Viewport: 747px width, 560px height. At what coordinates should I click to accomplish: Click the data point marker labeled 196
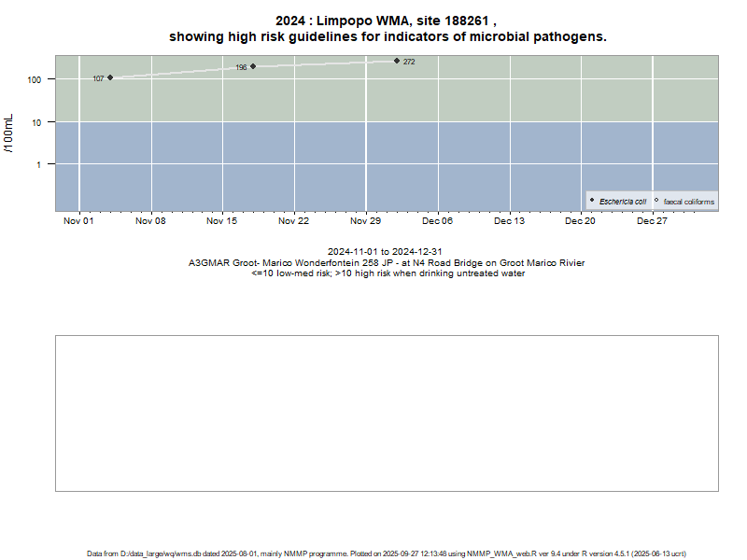tap(253, 66)
